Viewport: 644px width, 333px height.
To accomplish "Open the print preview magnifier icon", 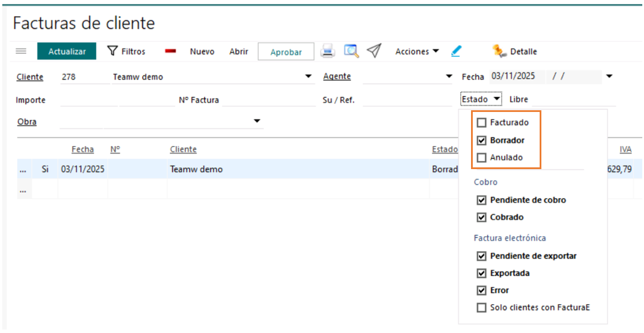I will click(351, 51).
